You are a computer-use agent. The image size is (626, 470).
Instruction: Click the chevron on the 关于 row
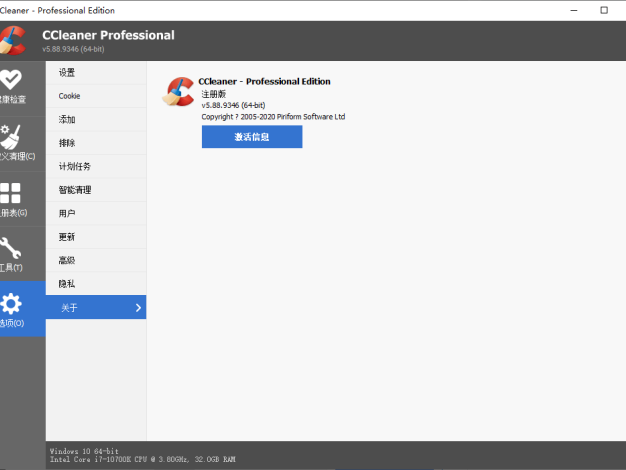(x=138, y=307)
